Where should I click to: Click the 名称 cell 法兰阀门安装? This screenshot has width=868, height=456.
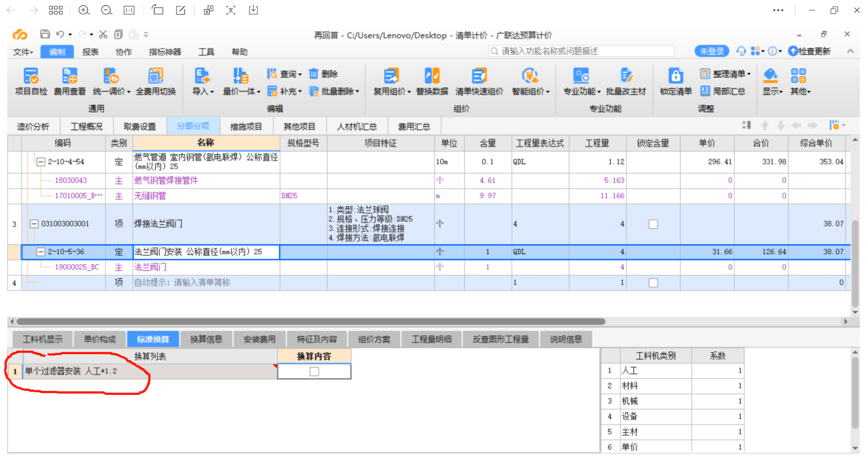[206, 252]
